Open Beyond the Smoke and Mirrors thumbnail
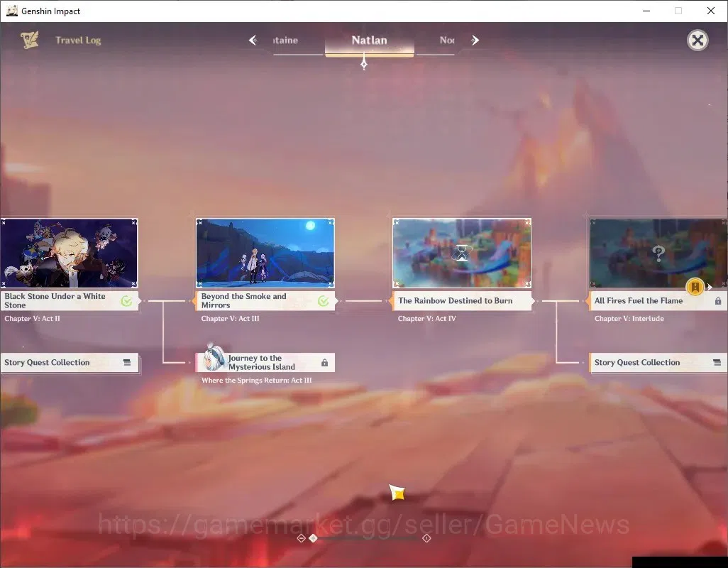 pos(265,253)
